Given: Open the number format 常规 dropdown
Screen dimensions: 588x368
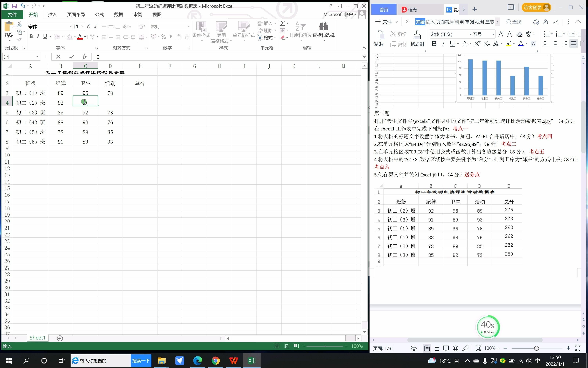Looking at the screenshot, I should tap(188, 26).
